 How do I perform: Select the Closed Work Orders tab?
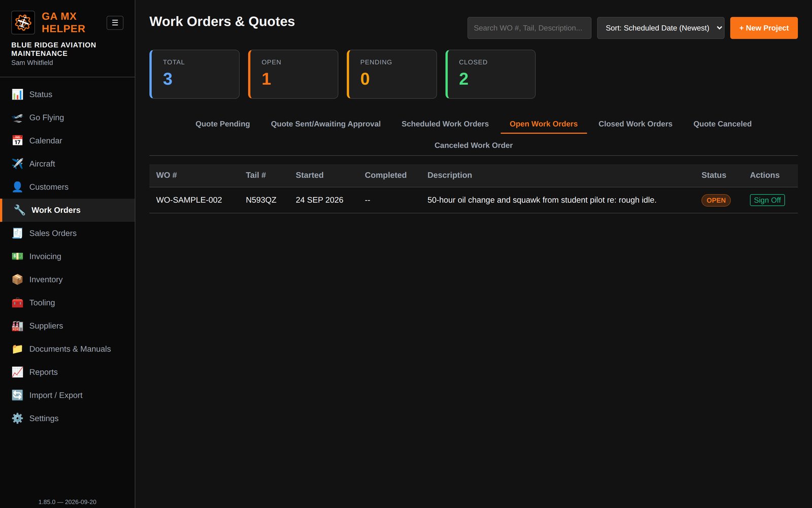pyautogui.click(x=635, y=124)
